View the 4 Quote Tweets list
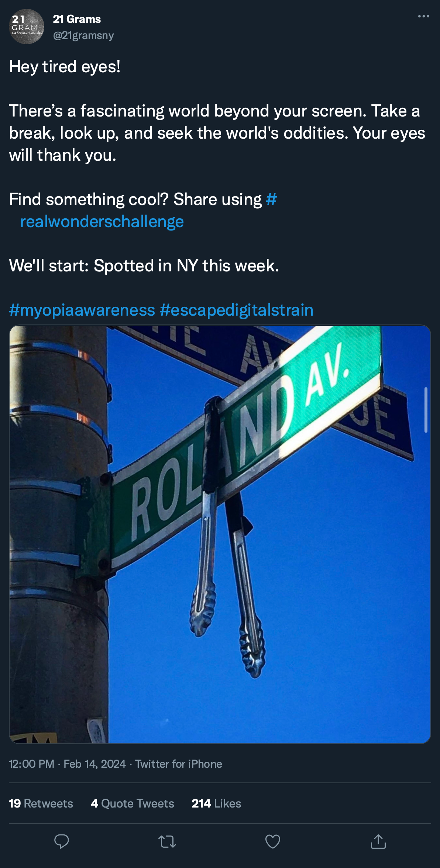Image resolution: width=440 pixels, height=868 pixels. tap(133, 803)
